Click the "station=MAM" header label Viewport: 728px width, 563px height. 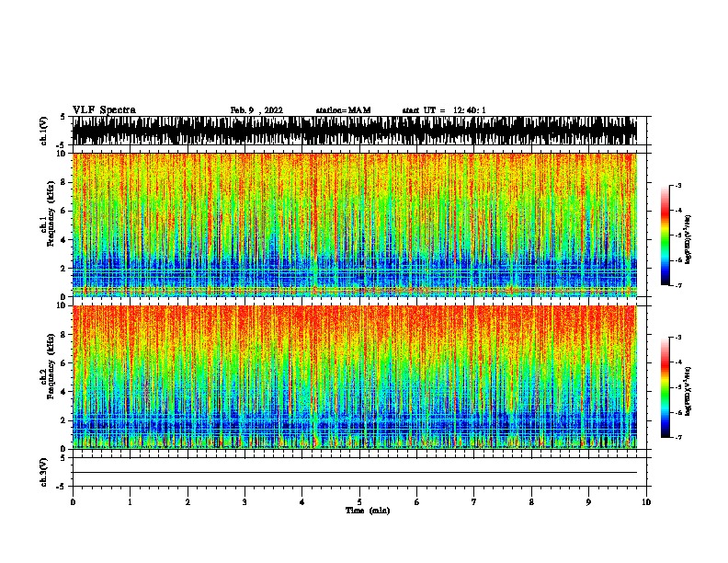tap(343, 110)
